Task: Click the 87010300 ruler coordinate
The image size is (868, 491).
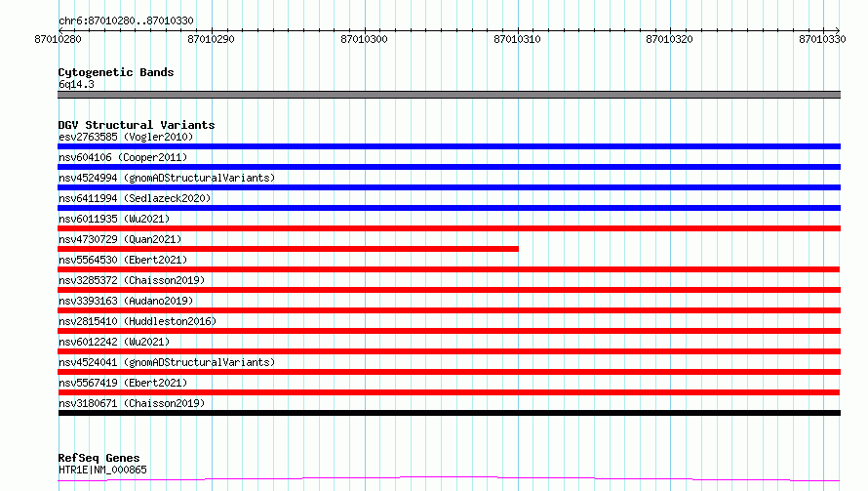Action: pyautogui.click(x=364, y=39)
